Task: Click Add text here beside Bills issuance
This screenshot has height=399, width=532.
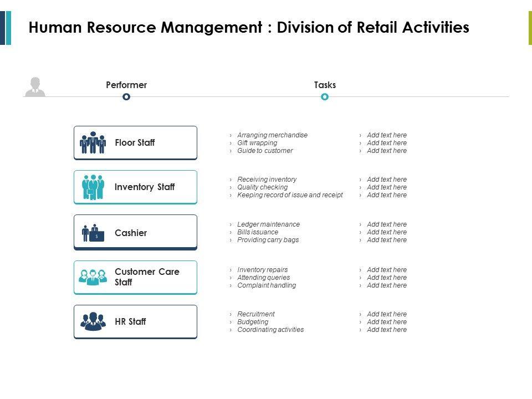Action: point(387,232)
